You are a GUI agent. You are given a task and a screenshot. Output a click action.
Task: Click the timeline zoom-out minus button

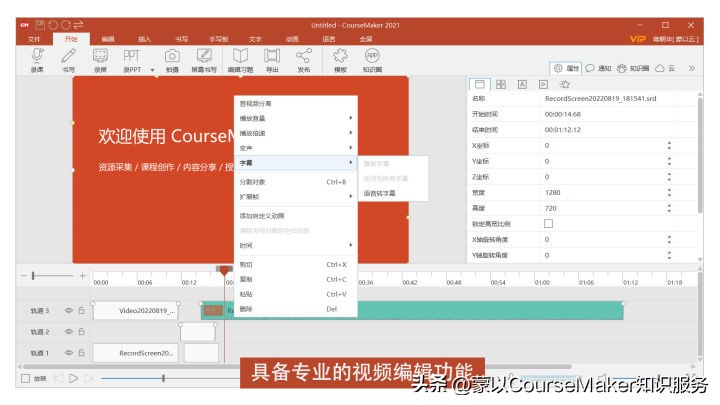pos(23,276)
